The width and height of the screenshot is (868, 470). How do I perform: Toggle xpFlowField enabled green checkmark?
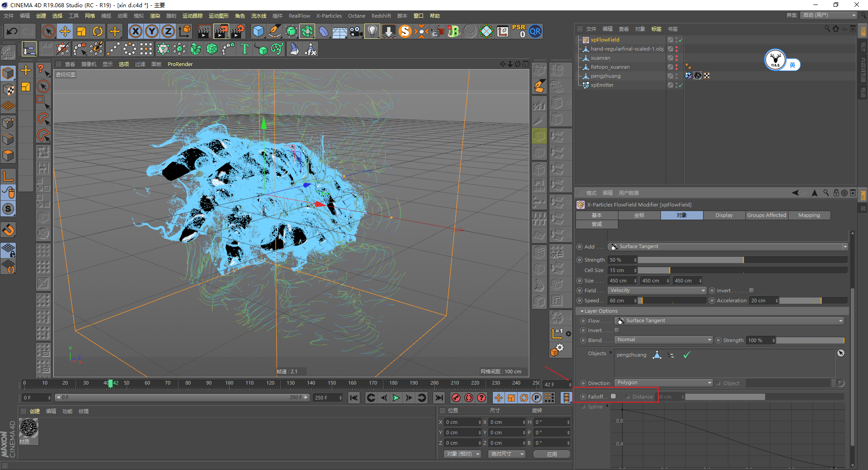680,40
